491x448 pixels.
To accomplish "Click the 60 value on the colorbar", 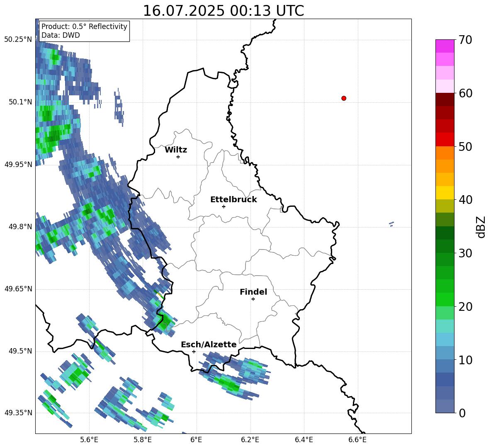I will pyautogui.click(x=465, y=93).
